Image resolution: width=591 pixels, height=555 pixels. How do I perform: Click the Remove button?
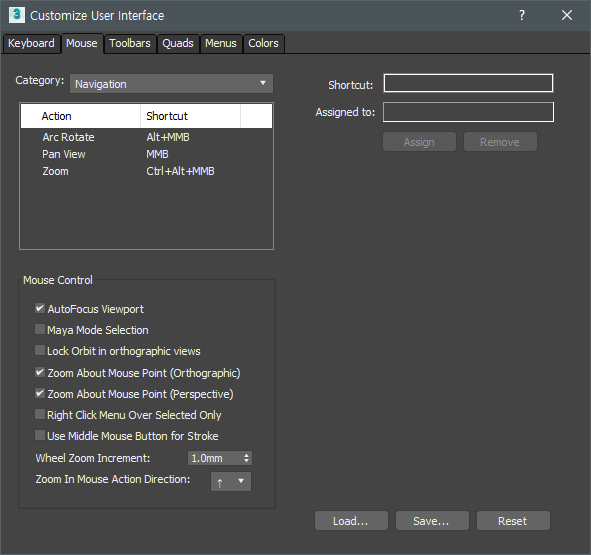point(500,142)
